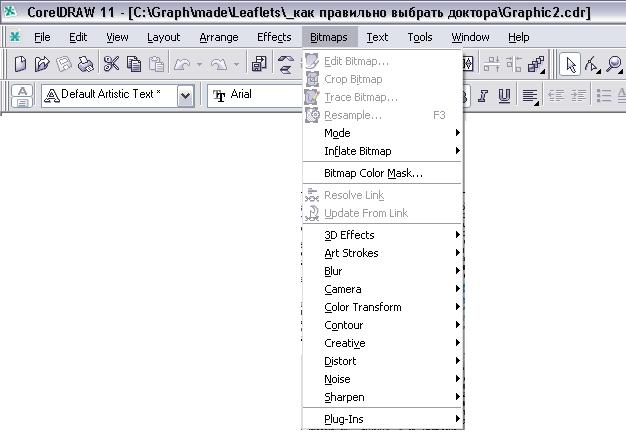Click the New document icon

tap(20, 64)
